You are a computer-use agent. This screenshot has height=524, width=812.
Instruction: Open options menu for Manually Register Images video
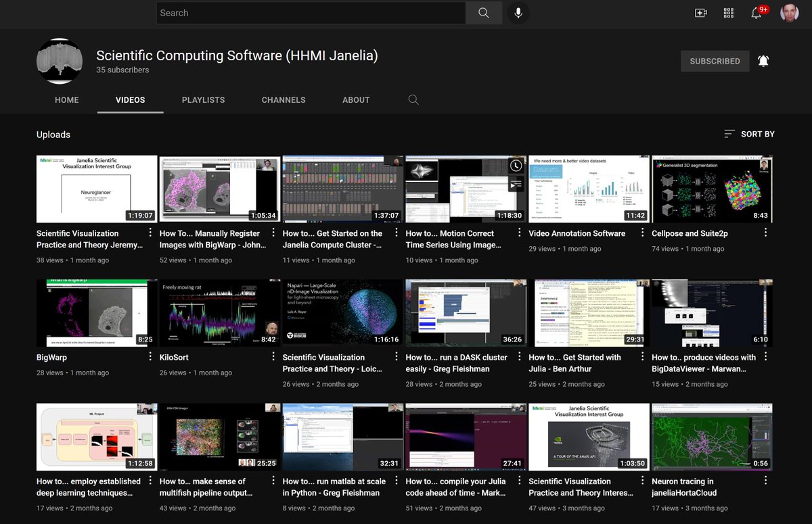273,233
